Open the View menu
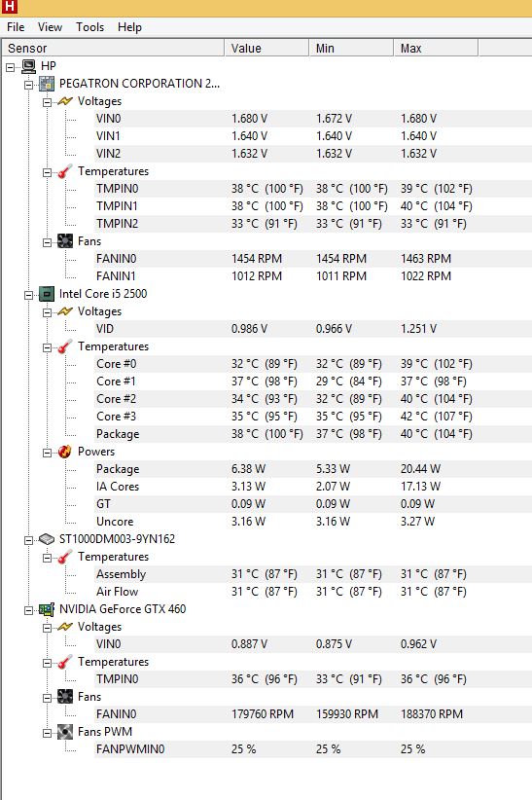Screen dimensions: 532x800 tap(50, 27)
